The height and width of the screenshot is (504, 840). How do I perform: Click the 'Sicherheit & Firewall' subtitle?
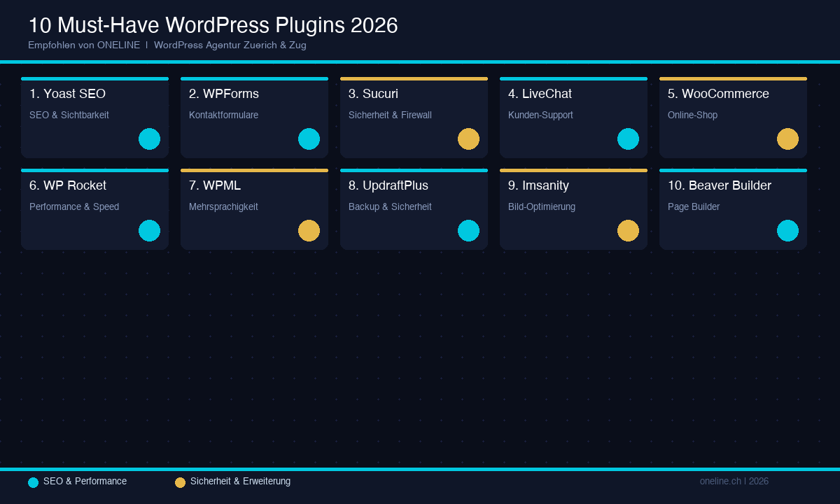coord(390,115)
